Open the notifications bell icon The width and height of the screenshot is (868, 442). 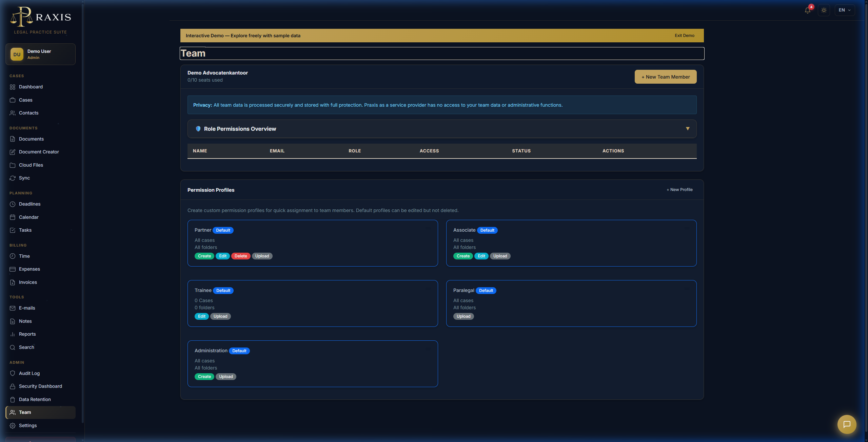click(x=808, y=10)
